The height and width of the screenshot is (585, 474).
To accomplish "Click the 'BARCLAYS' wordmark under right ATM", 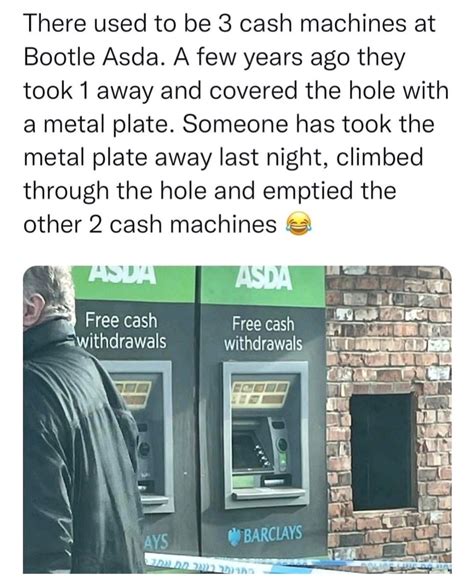I will pyautogui.click(x=272, y=535).
